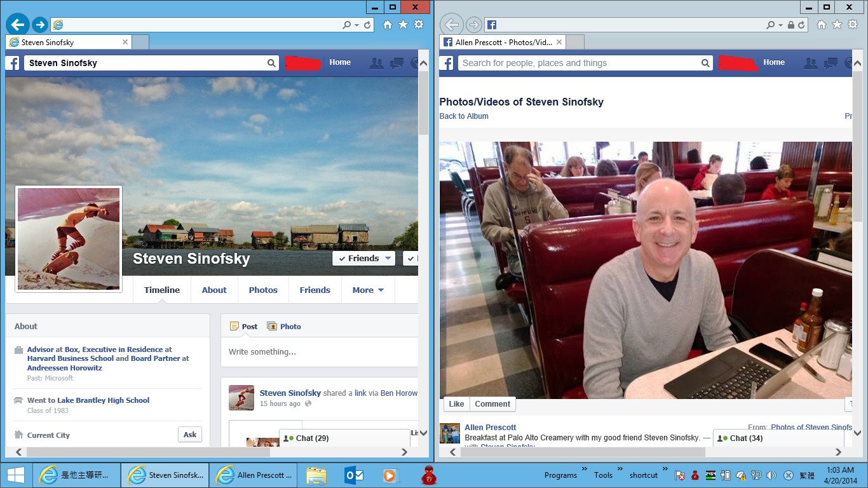Go forward in the left browser window
Viewport: 868px width, 488px height.
point(40,25)
